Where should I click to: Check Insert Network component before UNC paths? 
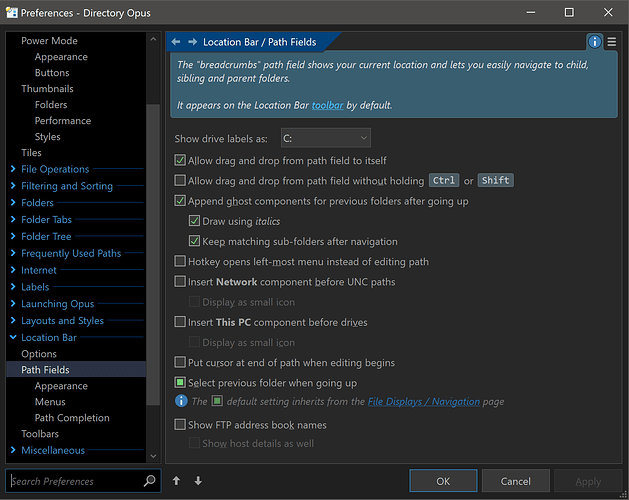click(x=180, y=281)
